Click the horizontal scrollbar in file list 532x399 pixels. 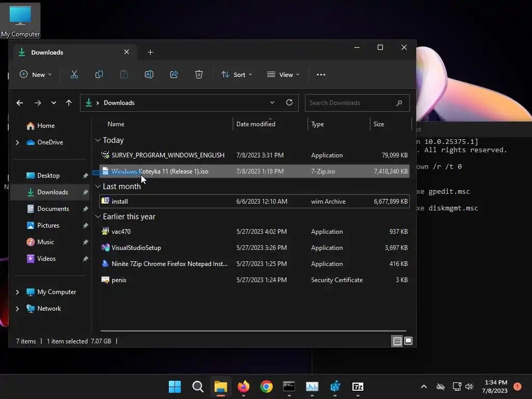coord(253,330)
